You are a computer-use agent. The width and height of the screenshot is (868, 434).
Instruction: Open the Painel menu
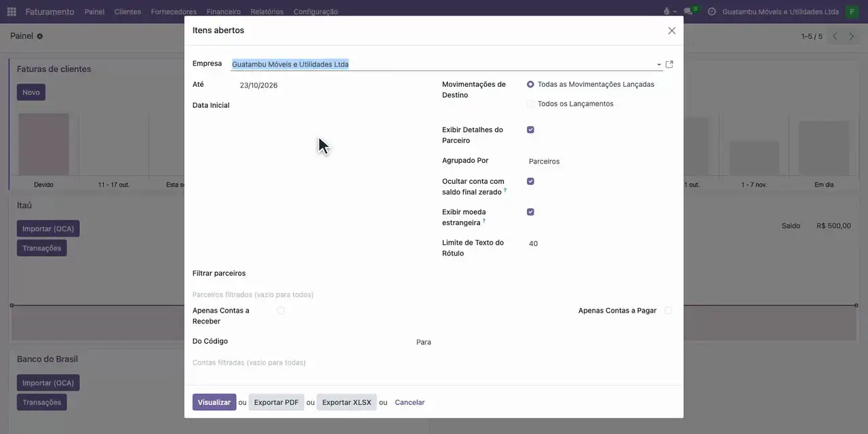pyautogui.click(x=94, y=12)
